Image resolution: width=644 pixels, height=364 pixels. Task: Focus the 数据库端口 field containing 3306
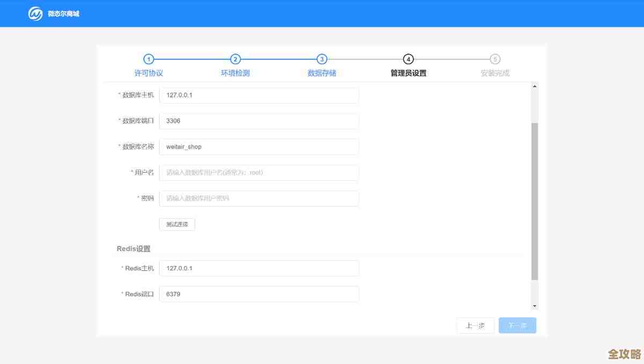(x=259, y=121)
